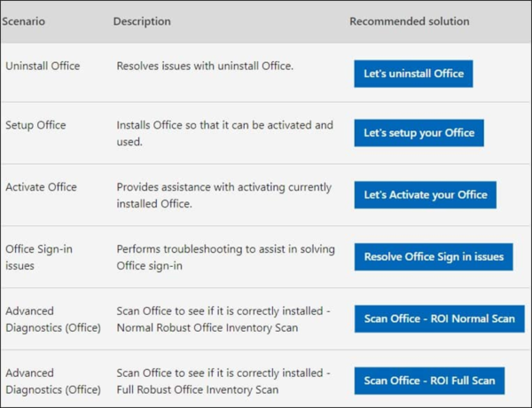532x408 pixels.
Task: Click the "Office Sign-in issues" scenario text
Action: pyautogui.click(x=39, y=257)
